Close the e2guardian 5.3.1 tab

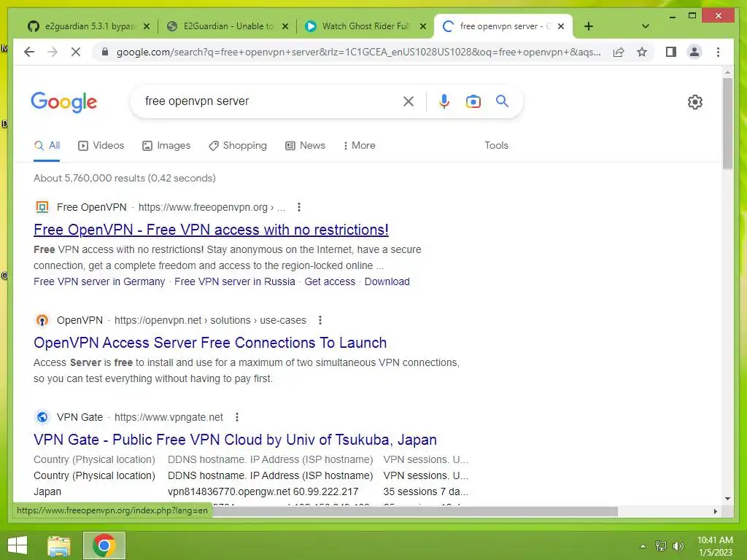pos(147,26)
